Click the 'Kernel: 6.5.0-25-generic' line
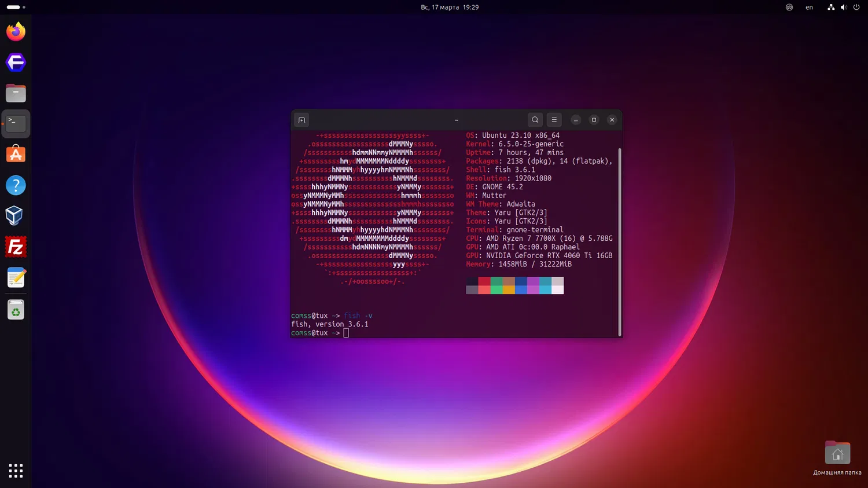This screenshot has width=868, height=488. (x=514, y=144)
